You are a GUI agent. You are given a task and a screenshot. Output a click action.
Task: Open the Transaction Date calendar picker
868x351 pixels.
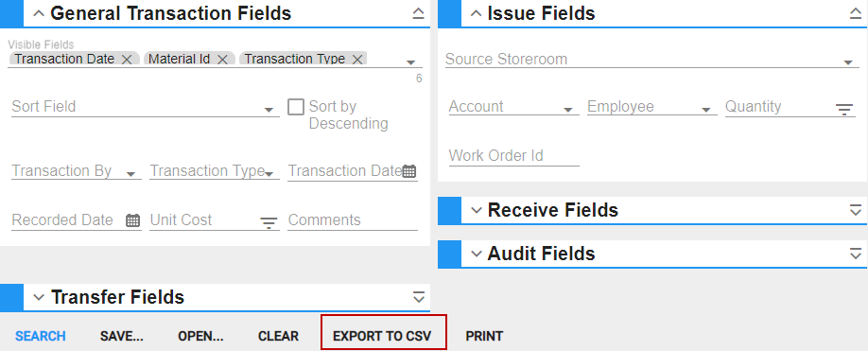coord(409,171)
